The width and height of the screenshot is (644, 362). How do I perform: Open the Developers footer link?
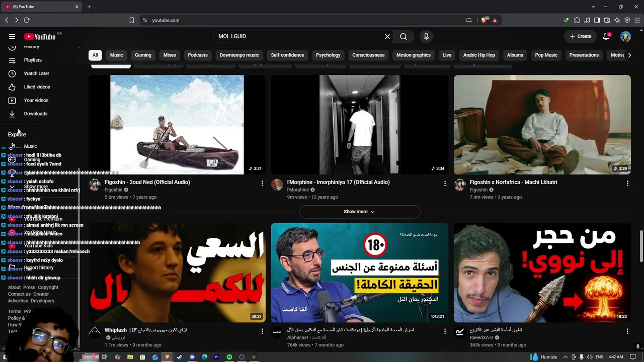[42, 301]
